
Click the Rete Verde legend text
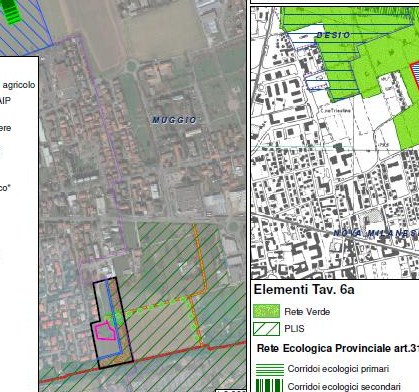(307, 312)
